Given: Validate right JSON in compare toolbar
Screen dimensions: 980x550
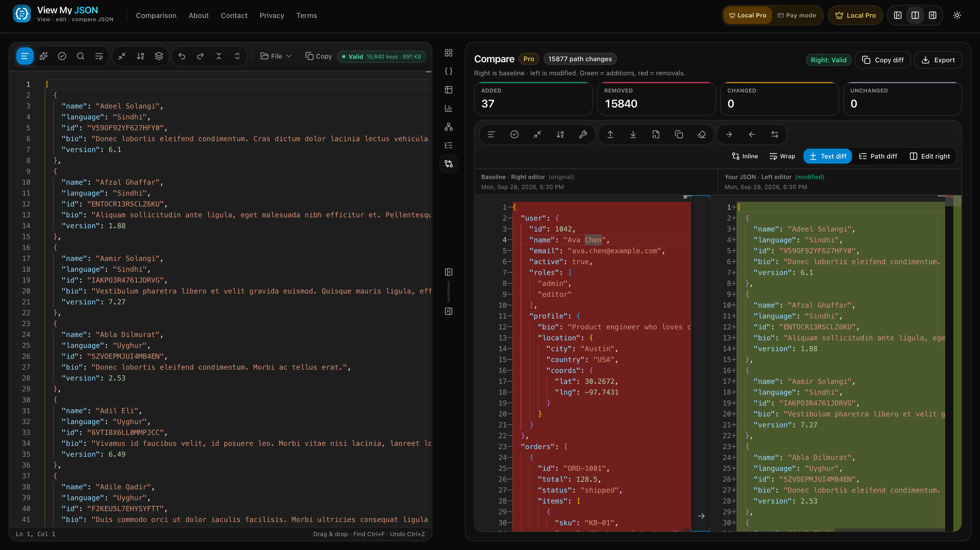Looking at the screenshot, I should [514, 135].
